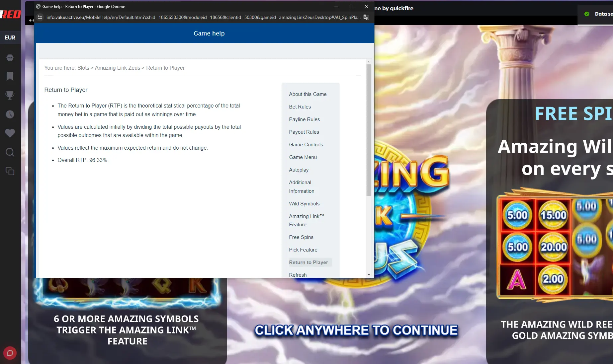Click the help page vertical scrollbar thumb
This screenshot has height=364, width=613.
[369, 130]
